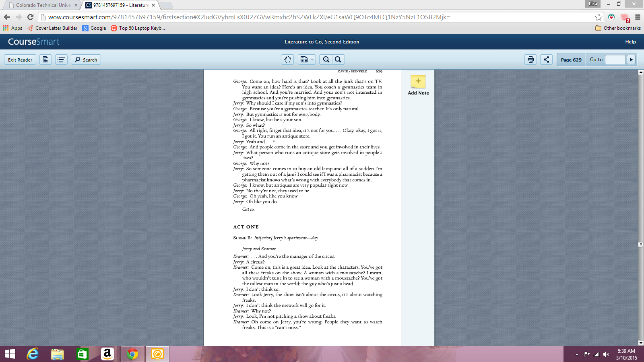Click the CourseSmart logo
This screenshot has height=362, width=644.
(x=34, y=42)
